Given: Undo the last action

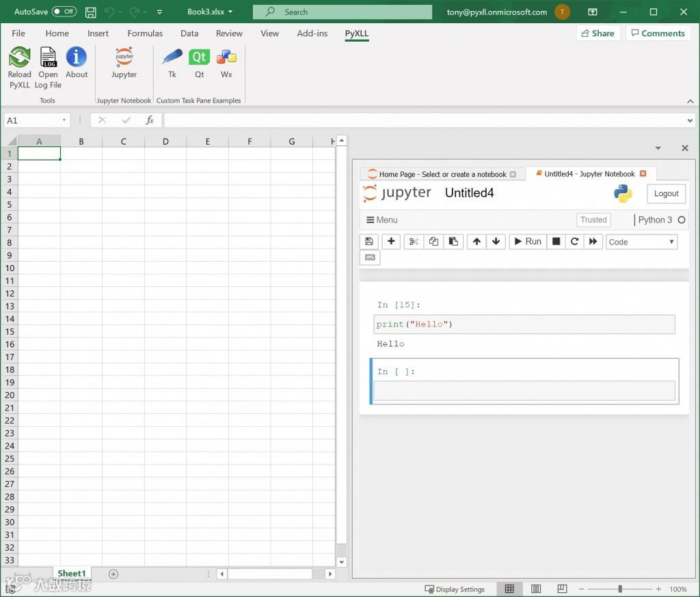Looking at the screenshot, I should [109, 12].
